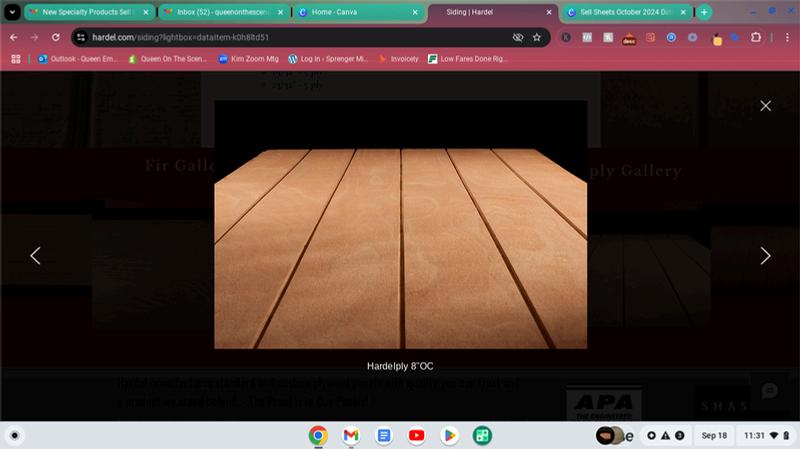Viewport: 800px width, 449px height.
Task: Open the Chrome three-dot menu
Action: (787, 37)
